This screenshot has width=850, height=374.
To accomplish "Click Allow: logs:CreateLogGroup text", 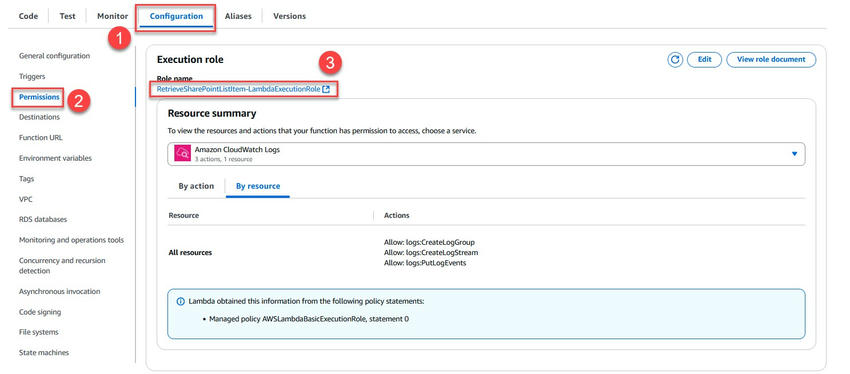I will 429,242.
